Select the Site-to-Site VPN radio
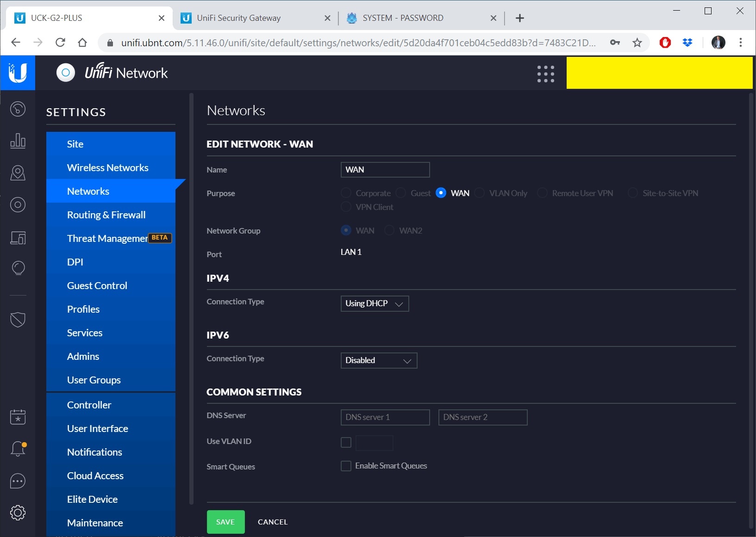756x537 pixels. click(x=633, y=193)
